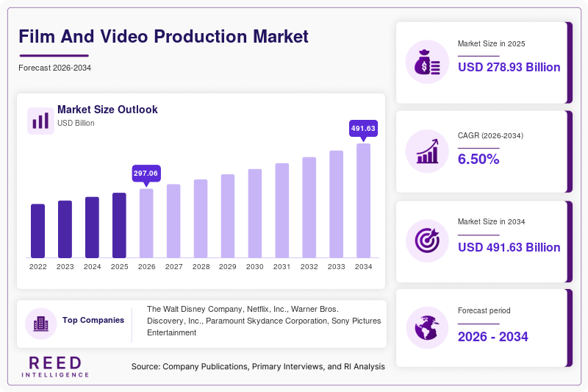Viewport: 588px width, 392px height.
Task: Click the 2033 bar in the chart
Action: (337, 204)
